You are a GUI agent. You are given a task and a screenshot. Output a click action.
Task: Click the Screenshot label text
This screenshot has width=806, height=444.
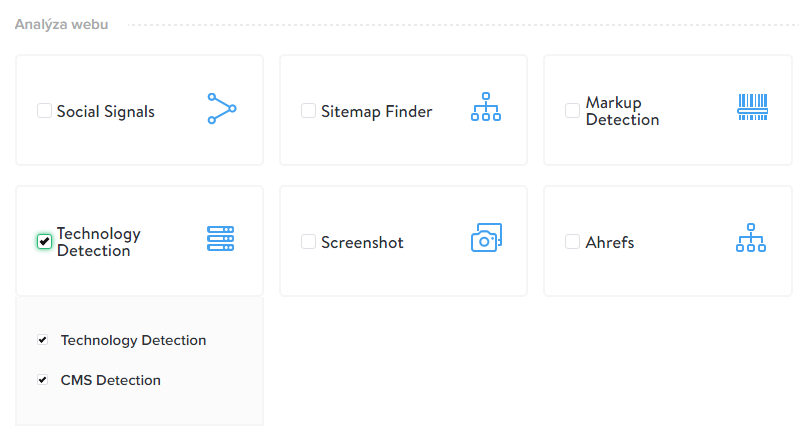pos(362,243)
